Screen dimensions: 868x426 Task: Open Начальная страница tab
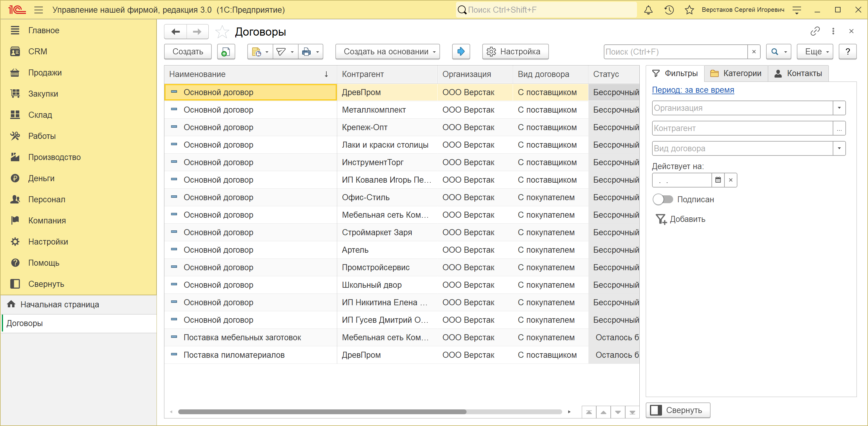[78, 305]
